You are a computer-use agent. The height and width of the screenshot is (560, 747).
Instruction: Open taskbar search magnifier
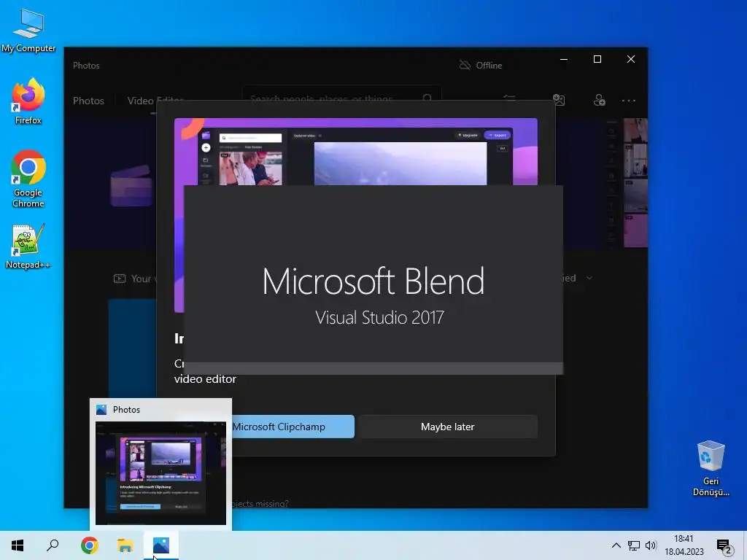pyautogui.click(x=53, y=545)
